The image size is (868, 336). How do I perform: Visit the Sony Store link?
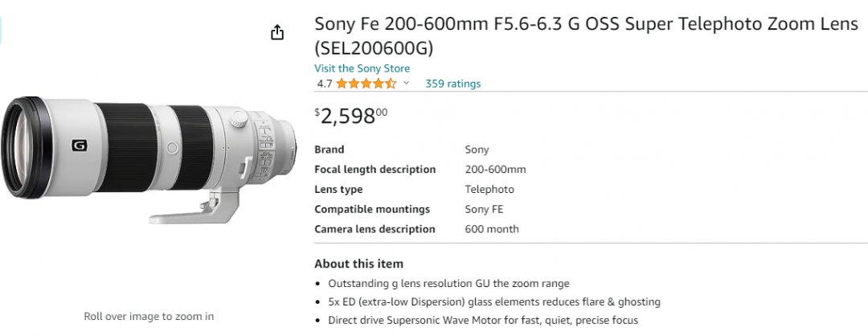point(362,68)
